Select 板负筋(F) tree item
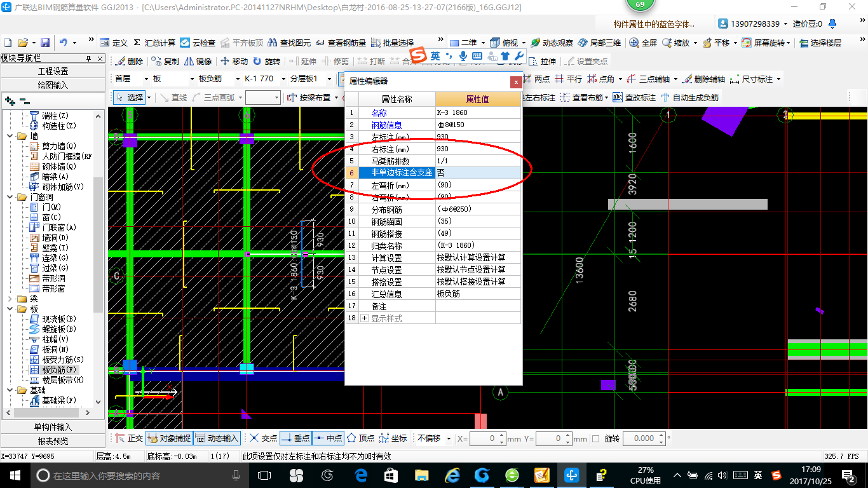868x488 pixels. (x=59, y=370)
